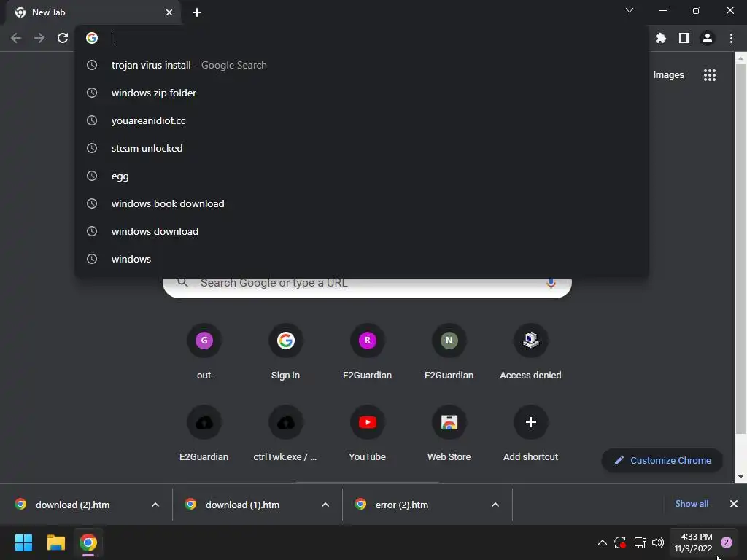This screenshot has width=747, height=560.
Task: Select the 'egg' suggestion
Action: (362, 176)
